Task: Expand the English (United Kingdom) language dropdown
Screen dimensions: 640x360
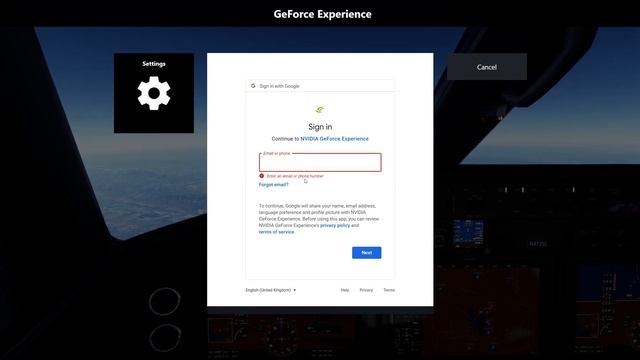Action: point(271,290)
